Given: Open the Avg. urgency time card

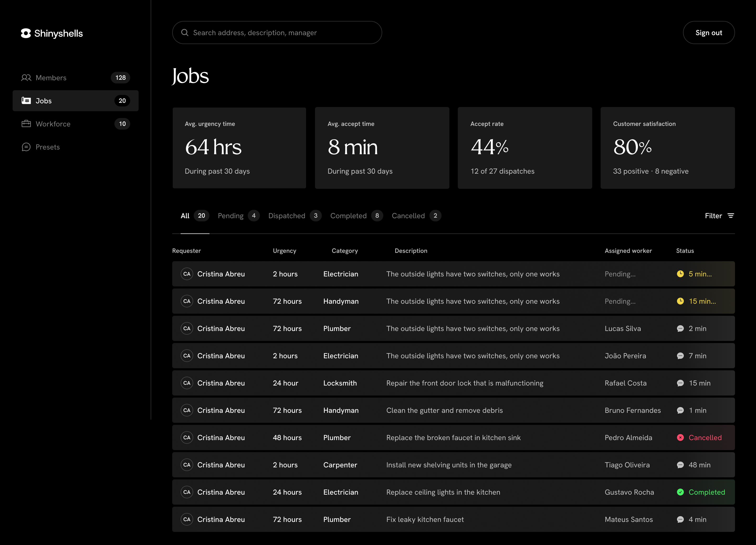Looking at the screenshot, I should 239,148.
